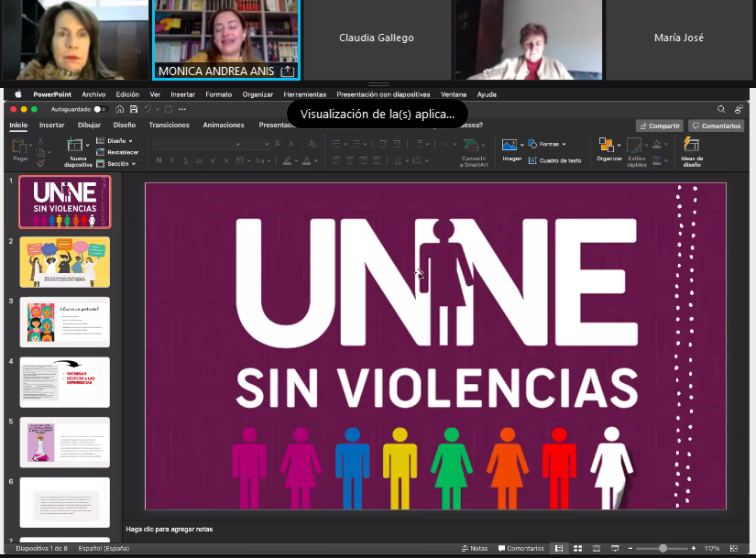Open the text highlight color swatch

288,160
